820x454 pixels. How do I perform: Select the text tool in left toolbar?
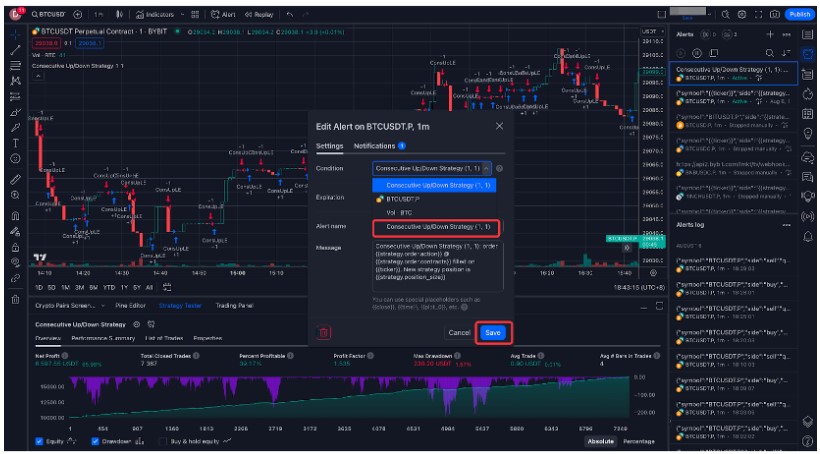click(15, 143)
